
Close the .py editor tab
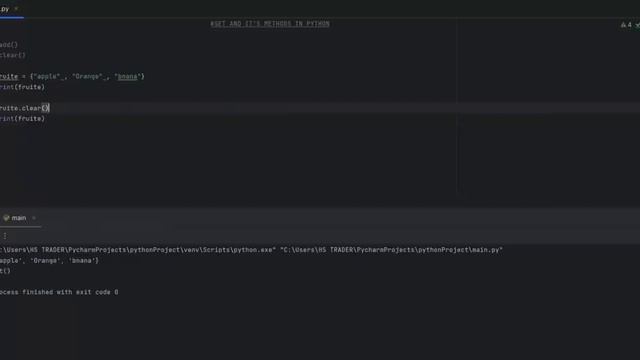[x=16, y=9]
